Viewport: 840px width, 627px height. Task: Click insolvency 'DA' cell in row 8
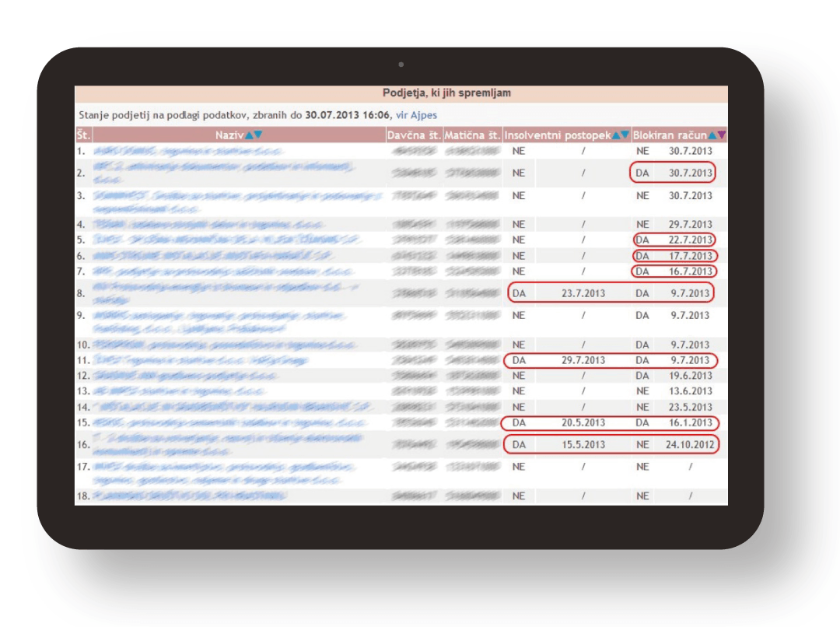click(x=519, y=294)
